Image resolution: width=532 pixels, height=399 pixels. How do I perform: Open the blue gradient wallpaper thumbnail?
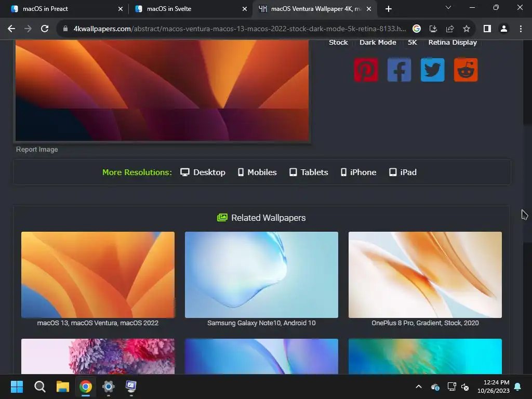tap(261, 356)
